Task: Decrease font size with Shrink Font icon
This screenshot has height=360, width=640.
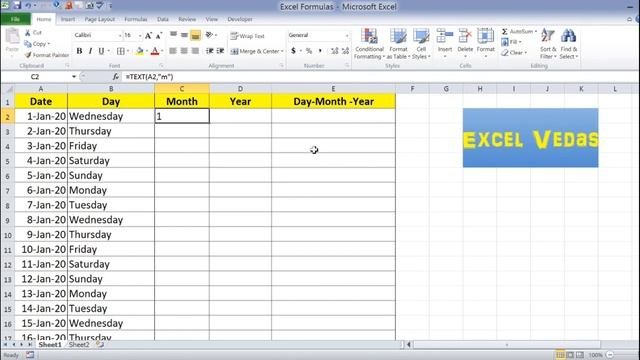Action: tap(159, 36)
